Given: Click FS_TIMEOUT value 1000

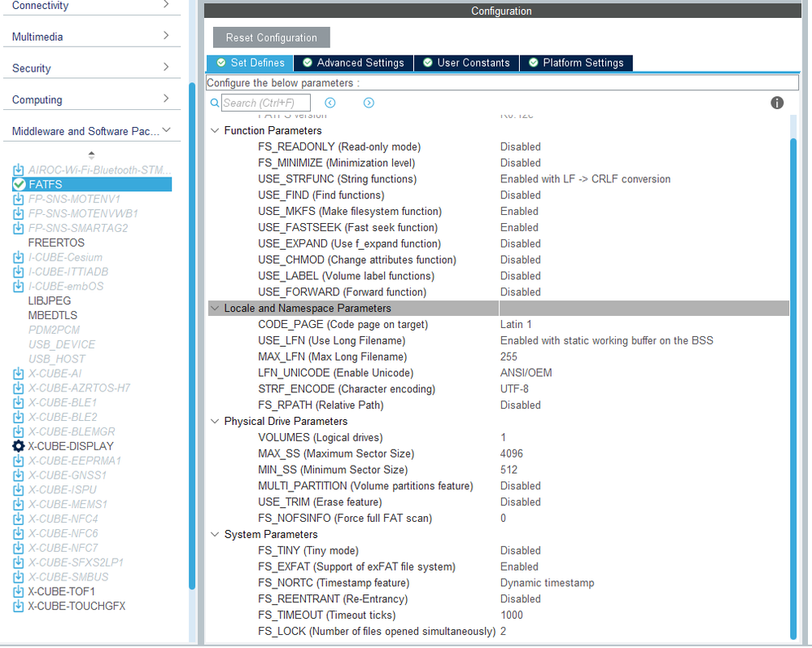Looking at the screenshot, I should pos(512,615).
